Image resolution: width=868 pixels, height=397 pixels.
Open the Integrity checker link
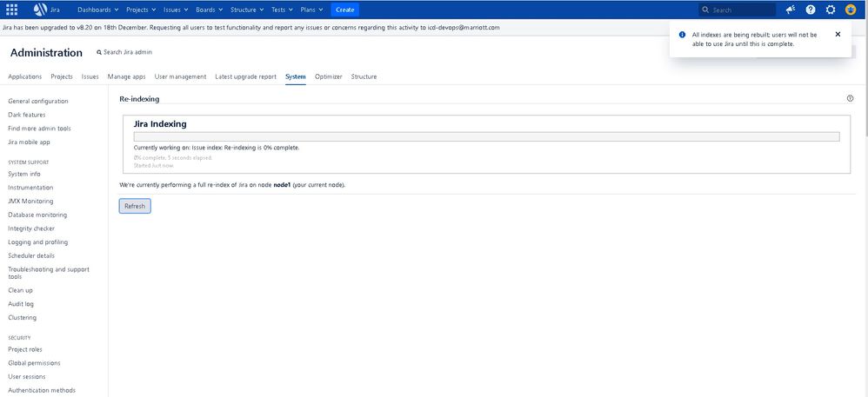coord(31,228)
